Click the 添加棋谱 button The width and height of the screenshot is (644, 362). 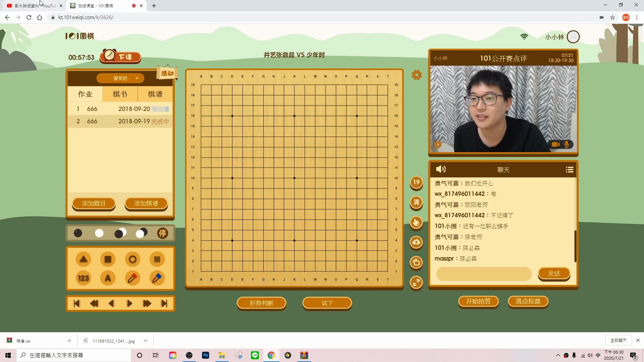[x=146, y=203]
